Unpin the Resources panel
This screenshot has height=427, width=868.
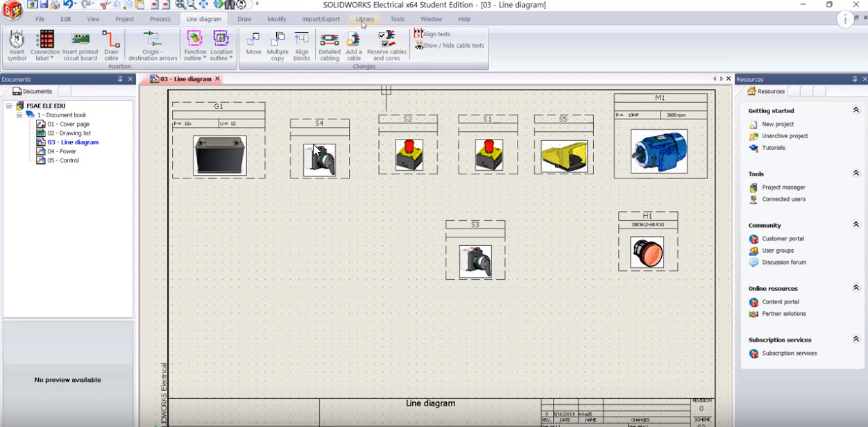point(855,78)
